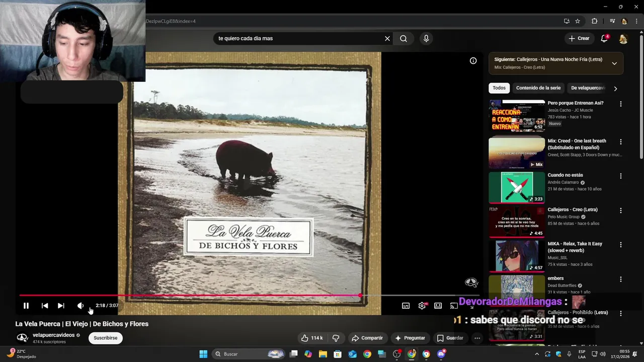Image resolution: width=644 pixels, height=362 pixels.
Task: Skip to the next video
Action: (x=61, y=306)
